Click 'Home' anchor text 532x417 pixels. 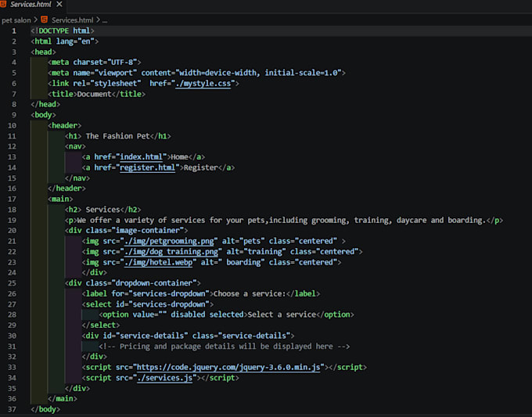click(179, 157)
